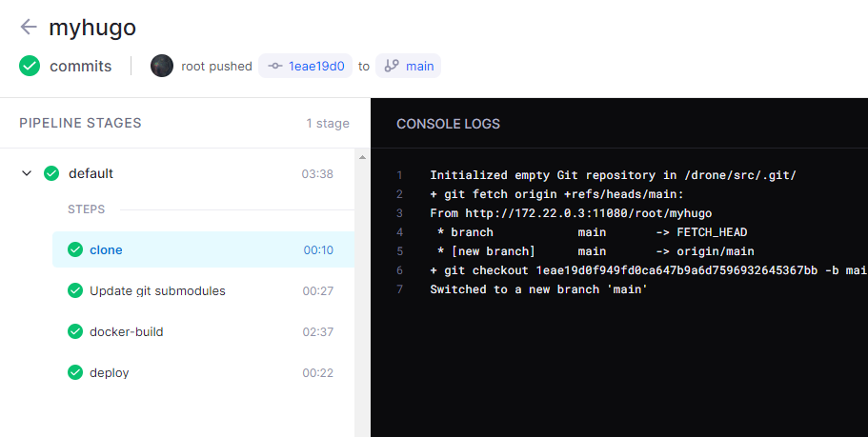Open the main branch link
The width and height of the screenshot is (868, 437).
coord(409,66)
